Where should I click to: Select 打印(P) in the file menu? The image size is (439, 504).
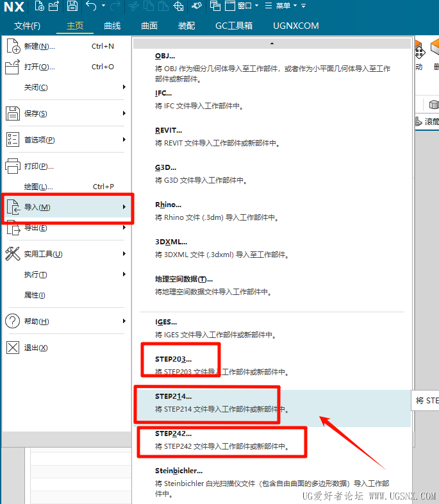click(67, 166)
